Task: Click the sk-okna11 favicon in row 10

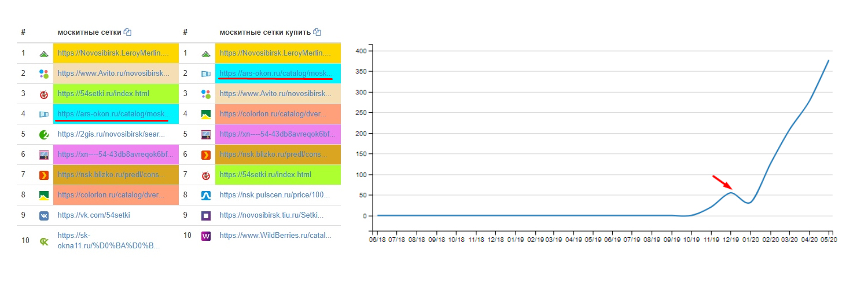Action: 44,240
